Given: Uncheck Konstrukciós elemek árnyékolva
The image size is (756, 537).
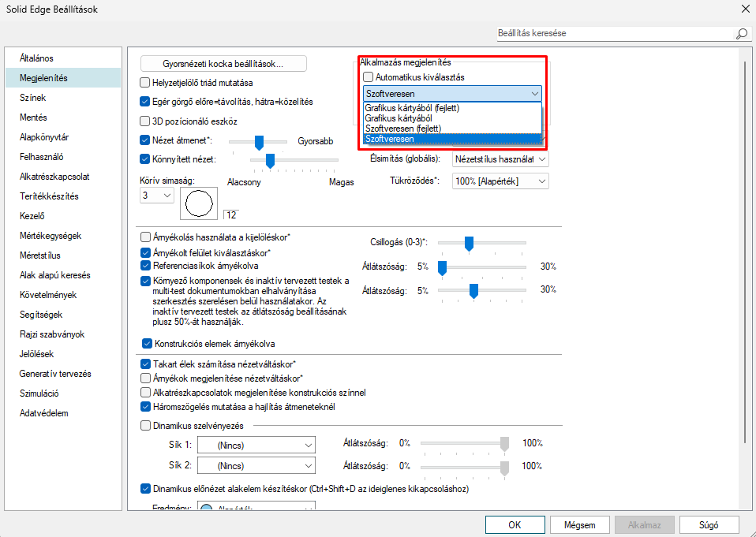Looking at the screenshot, I should pyautogui.click(x=146, y=343).
